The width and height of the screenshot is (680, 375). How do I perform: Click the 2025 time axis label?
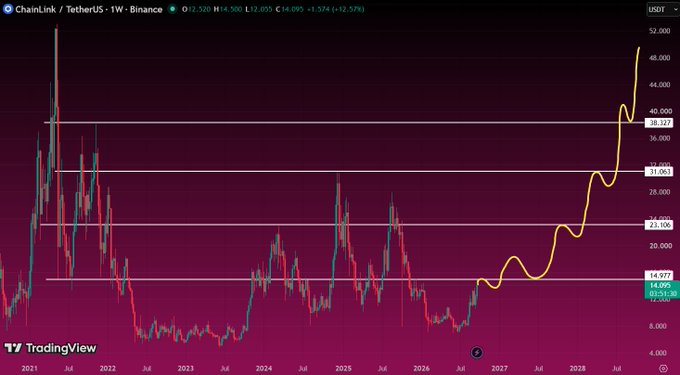[343, 369]
